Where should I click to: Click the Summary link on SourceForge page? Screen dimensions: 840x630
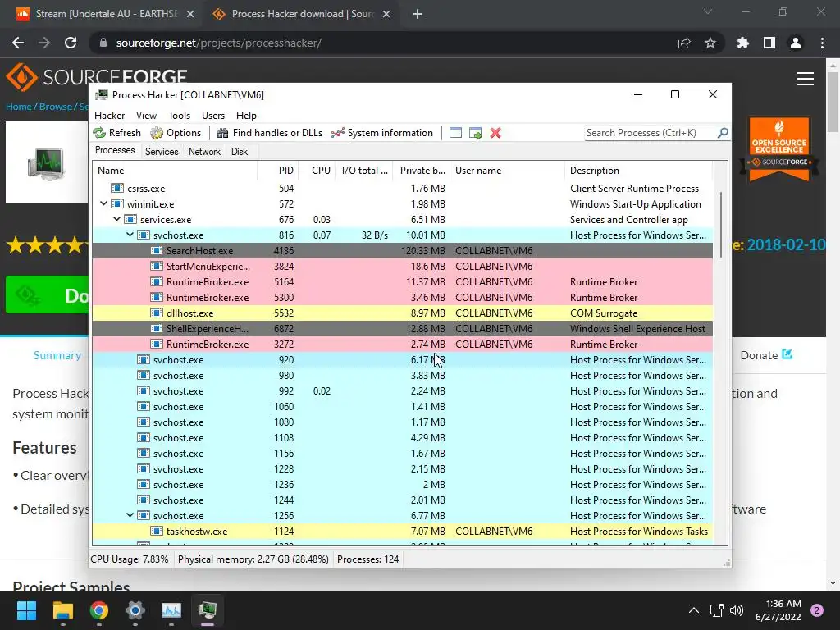coord(57,355)
